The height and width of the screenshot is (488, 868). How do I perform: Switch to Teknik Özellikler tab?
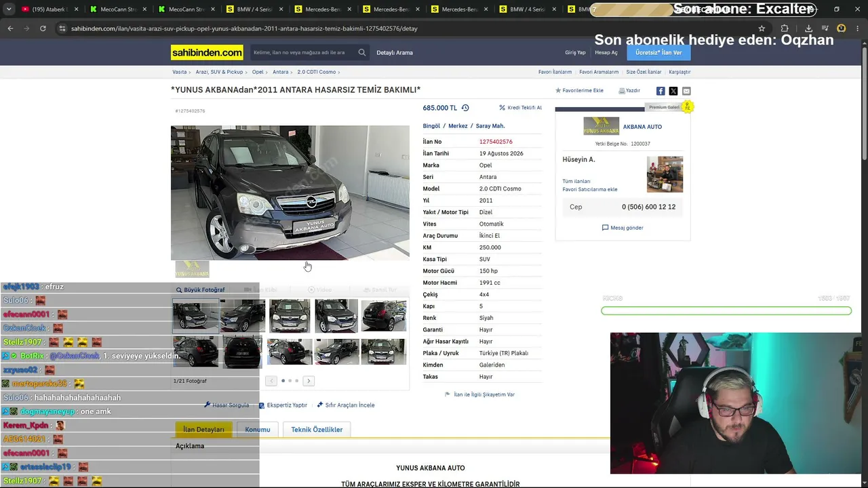(x=317, y=430)
